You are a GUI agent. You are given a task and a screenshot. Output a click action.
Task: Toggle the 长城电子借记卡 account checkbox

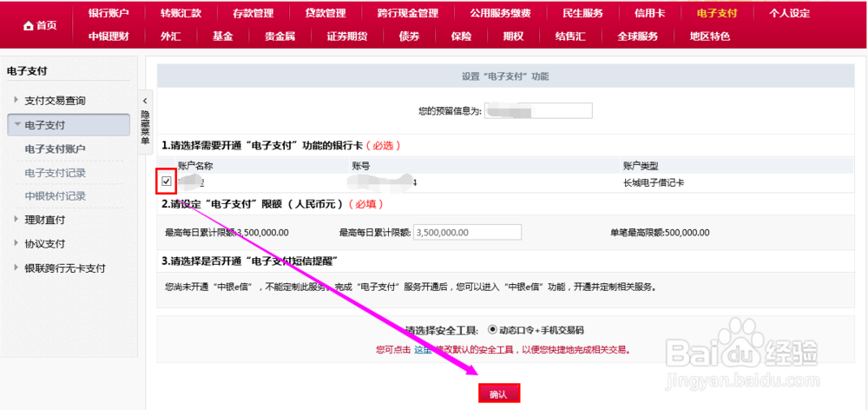coord(166,182)
